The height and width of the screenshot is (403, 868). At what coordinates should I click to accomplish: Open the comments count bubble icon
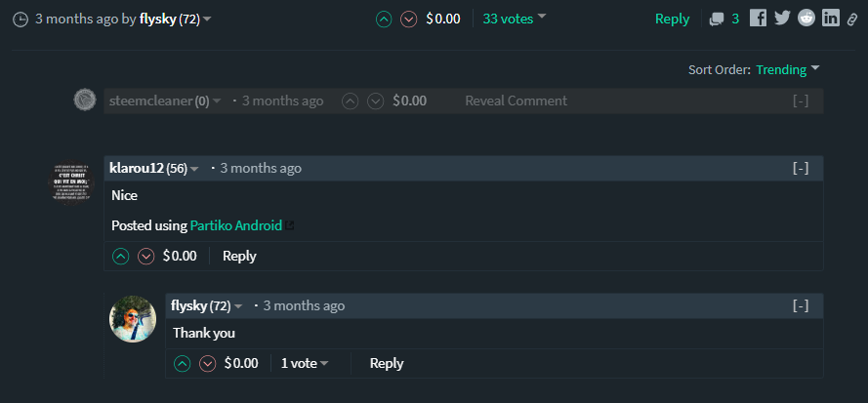coord(717,20)
